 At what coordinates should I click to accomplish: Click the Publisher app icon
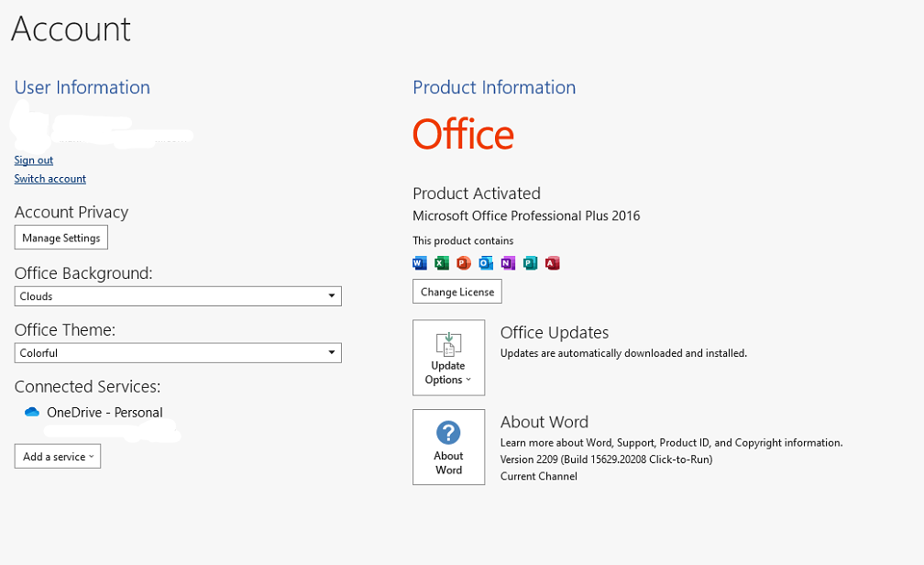pyautogui.click(x=531, y=263)
